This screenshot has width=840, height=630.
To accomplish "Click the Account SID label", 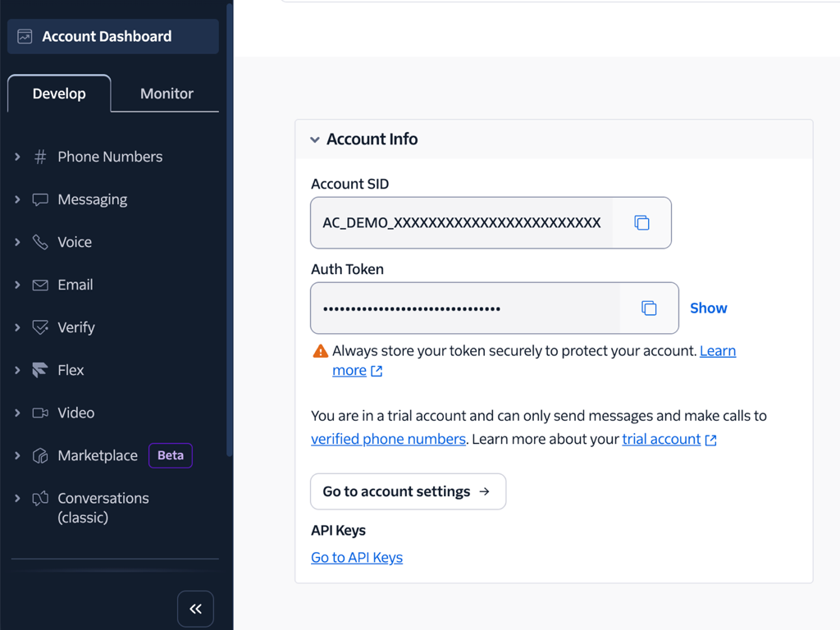I will point(349,184).
